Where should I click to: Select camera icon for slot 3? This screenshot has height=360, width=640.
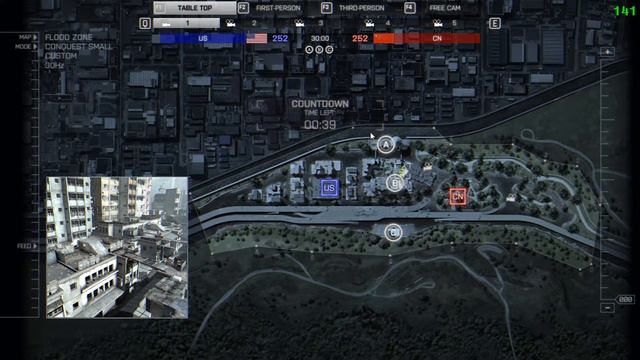[x=299, y=23]
